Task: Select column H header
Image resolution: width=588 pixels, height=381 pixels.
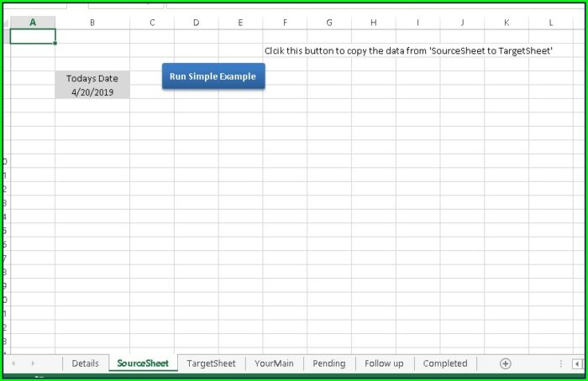Action: 374,23
